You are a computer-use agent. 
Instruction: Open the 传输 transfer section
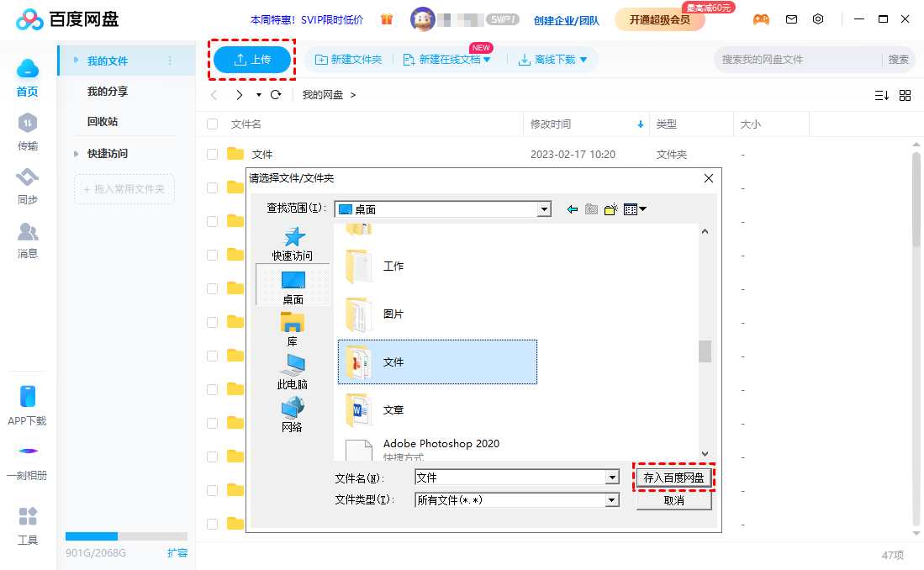point(27,132)
